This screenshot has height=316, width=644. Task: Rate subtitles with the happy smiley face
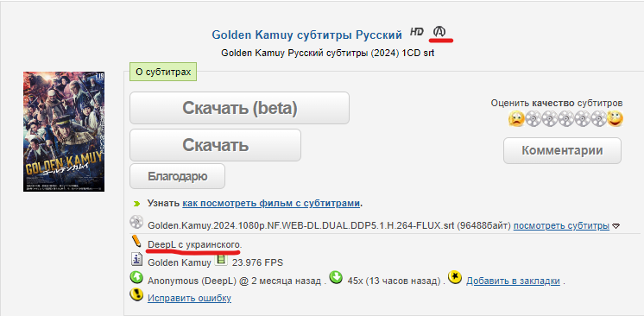pyautogui.click(x=615, y=119)
